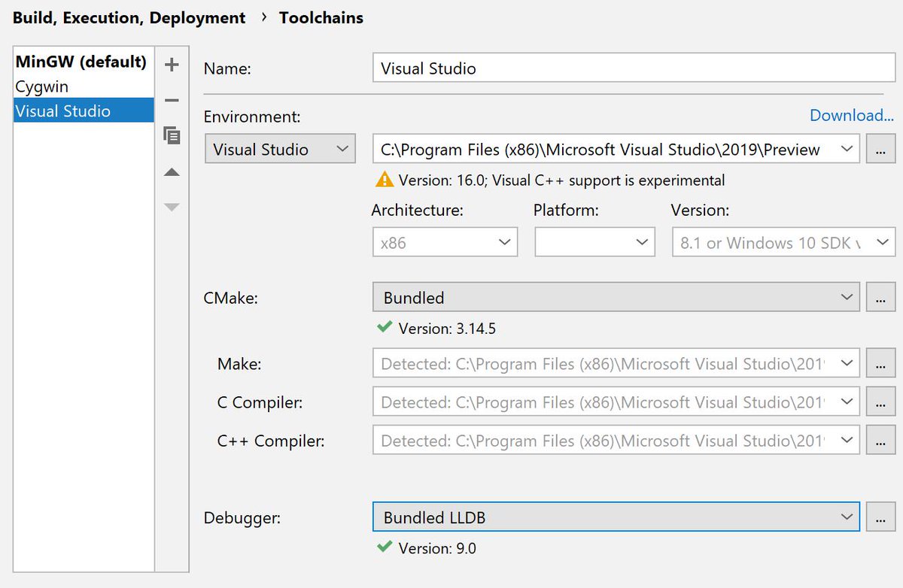Screen dimensions: 903x588
Task: Open the Download... link
Action: pos(852,115)
